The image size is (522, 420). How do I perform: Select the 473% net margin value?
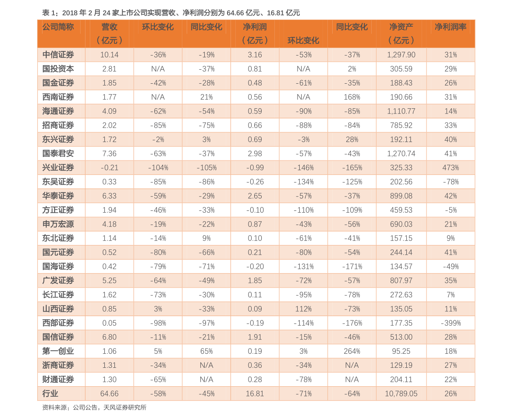pyautogui.click(x=451, y=168)
